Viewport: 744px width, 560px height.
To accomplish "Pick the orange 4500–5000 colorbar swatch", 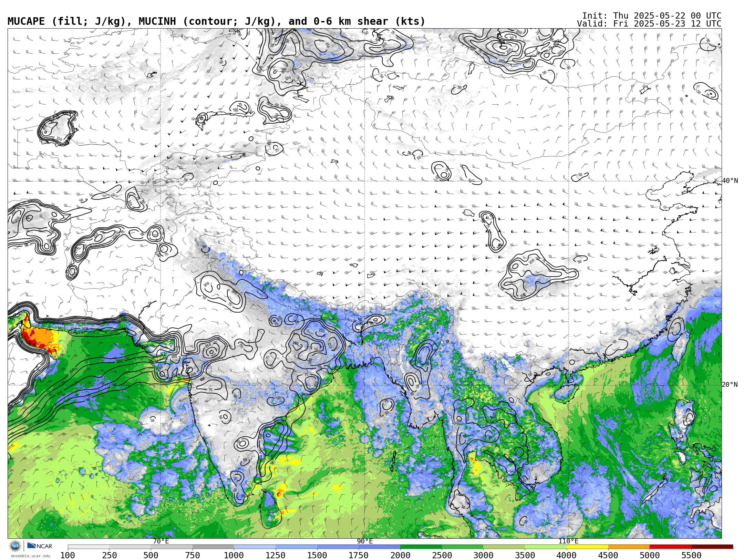I will [x=629, y=547].
